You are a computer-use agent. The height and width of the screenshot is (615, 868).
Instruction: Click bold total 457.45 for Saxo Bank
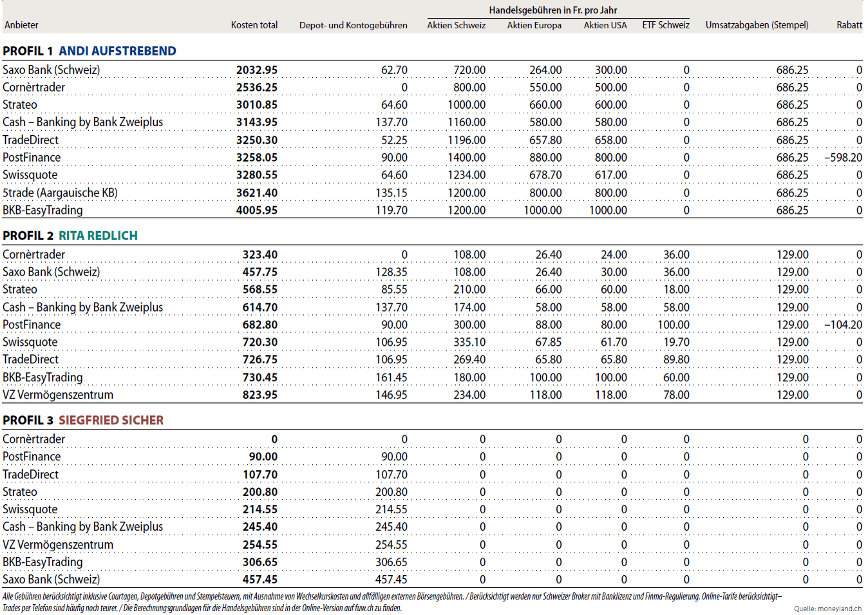260,580
